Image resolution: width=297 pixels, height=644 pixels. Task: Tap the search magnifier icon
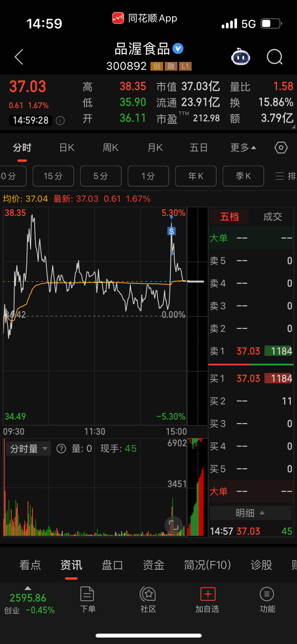point(275,57)
